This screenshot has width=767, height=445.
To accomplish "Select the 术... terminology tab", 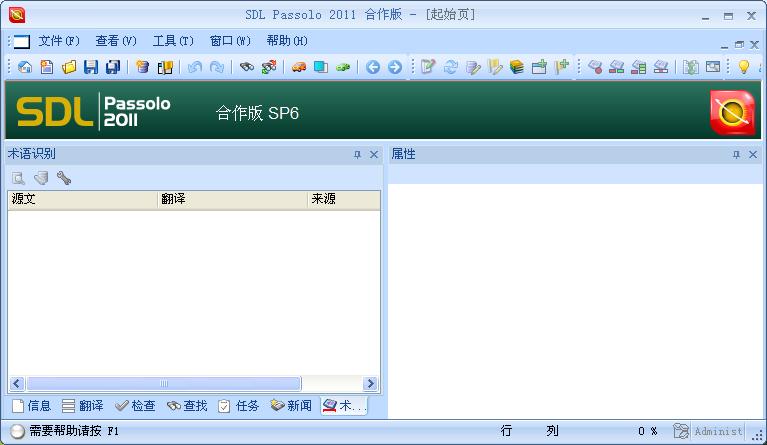I will (344, 406).
